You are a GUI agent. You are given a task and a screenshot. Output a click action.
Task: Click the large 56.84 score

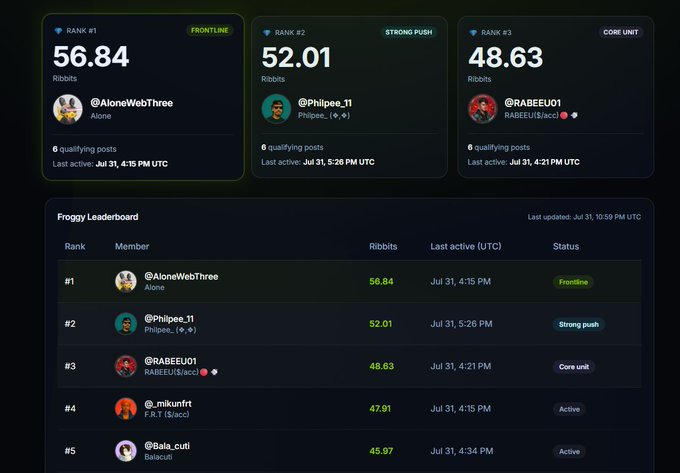(x=91, y=56)
